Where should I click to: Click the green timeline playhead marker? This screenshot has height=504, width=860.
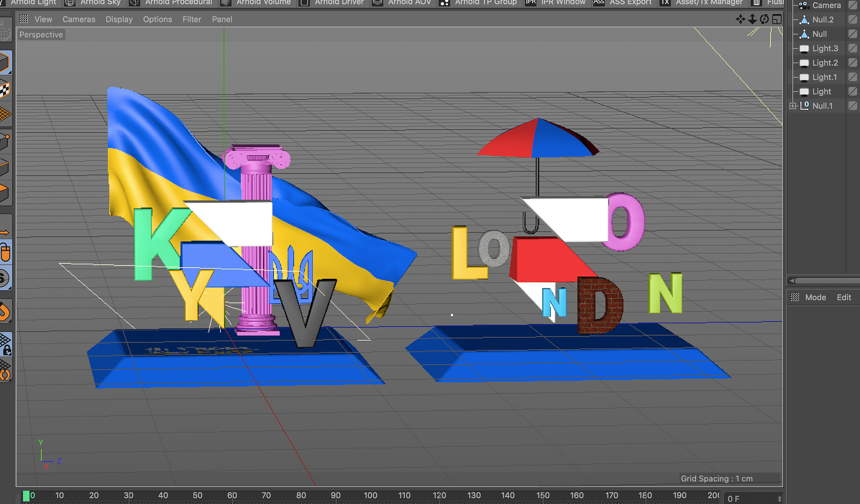pyautogui.click(x=26, y=496)
